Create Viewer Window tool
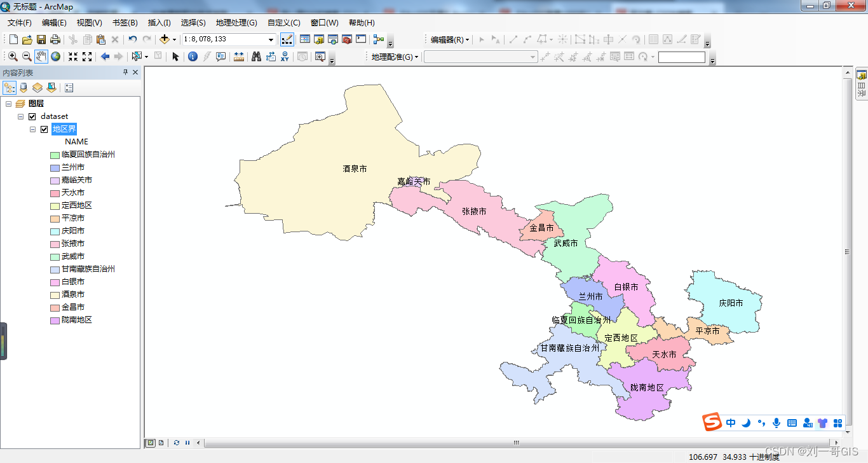 [320, 57]
